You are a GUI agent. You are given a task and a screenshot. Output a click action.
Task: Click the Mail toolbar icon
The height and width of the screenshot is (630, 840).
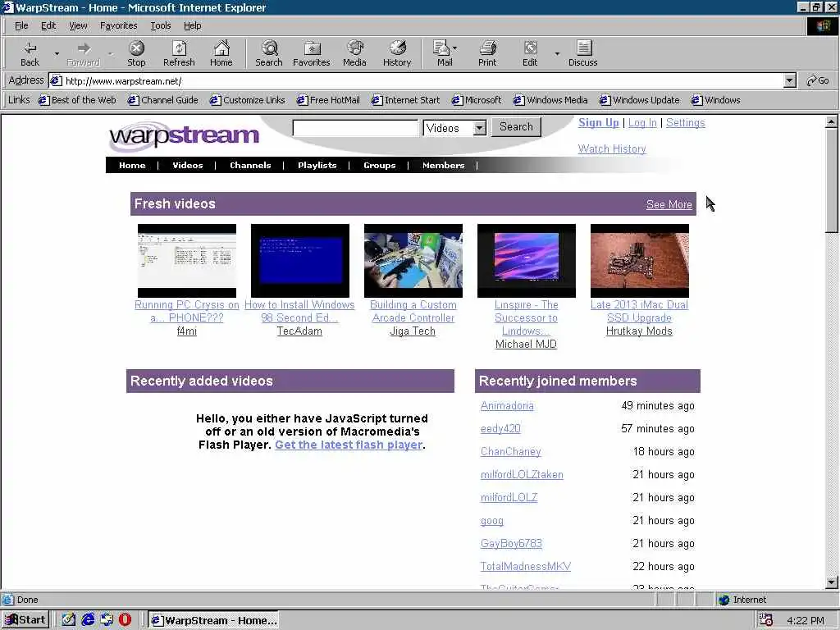pos(442,53)
